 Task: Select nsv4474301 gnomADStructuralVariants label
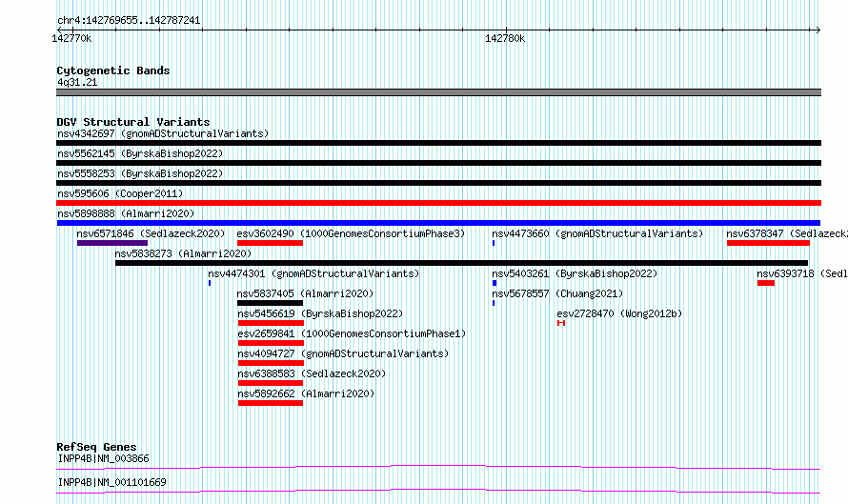(313, 273)
